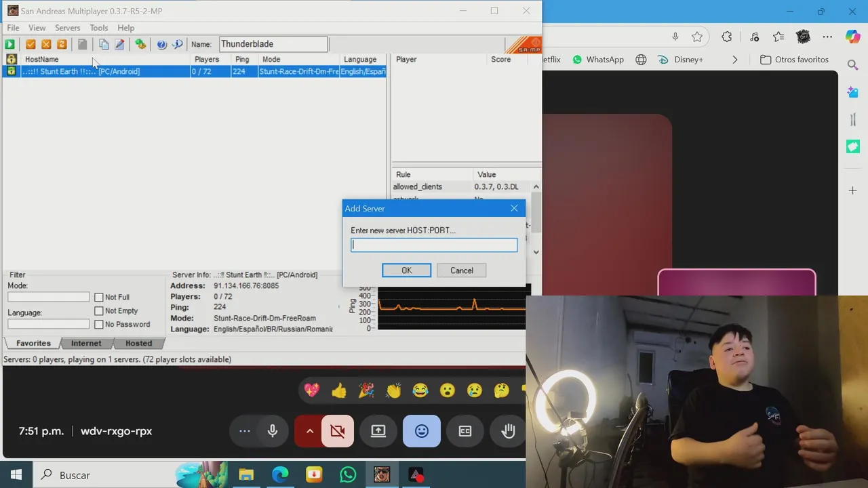Open Copilot icon in Edge
The image size is (868, 488).
click(852, 37)
